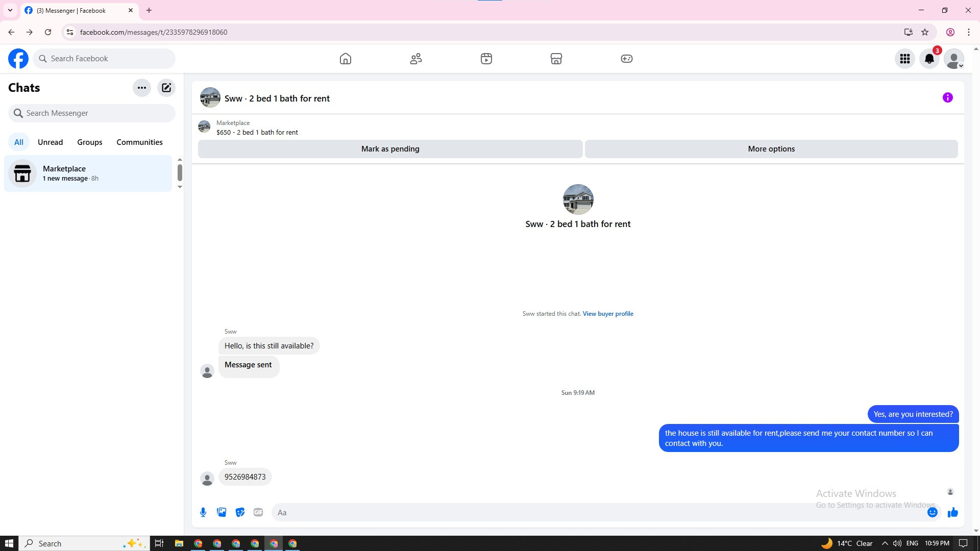Send a thumbs-up like
The height and width of the screenshot is (551, 980).
[x=952, y=512]
